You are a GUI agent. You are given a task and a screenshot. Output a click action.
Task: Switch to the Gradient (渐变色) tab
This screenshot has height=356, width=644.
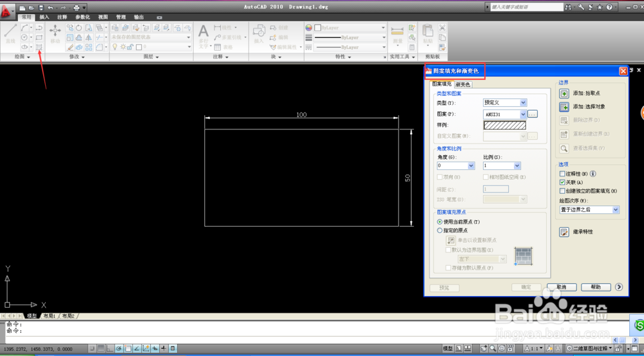(463, 84)
